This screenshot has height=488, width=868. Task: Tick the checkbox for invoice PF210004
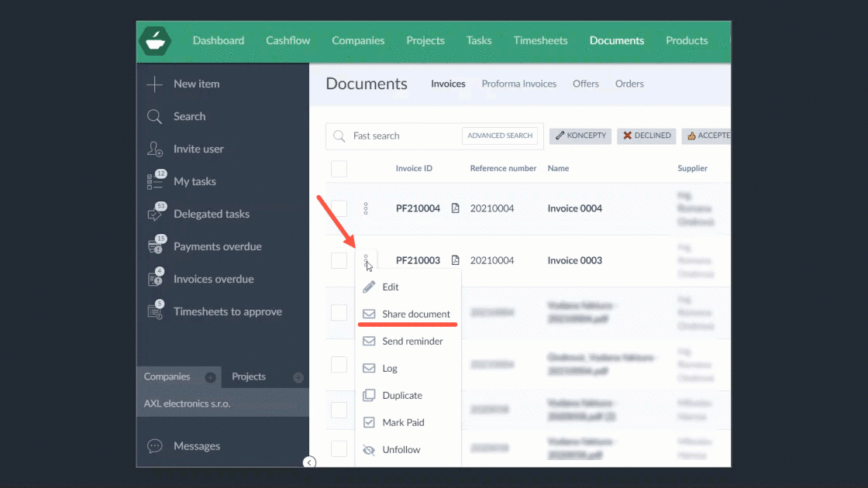[339, 208]
